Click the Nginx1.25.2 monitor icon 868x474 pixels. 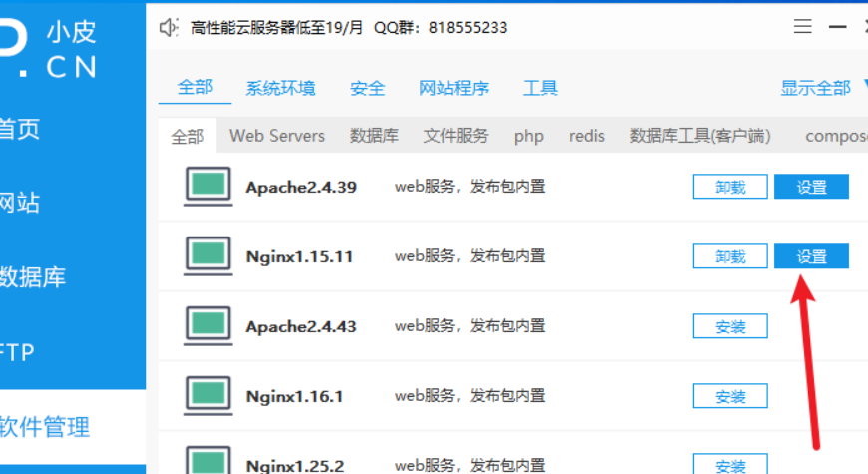208,461
